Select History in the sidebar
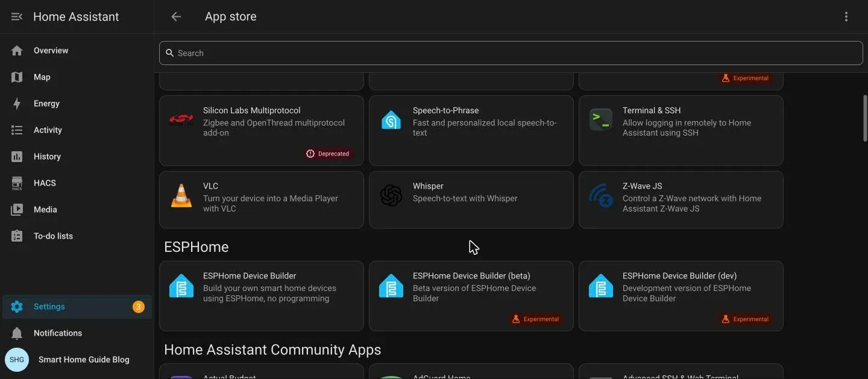Screen dimensions: 868x379 tap(77, 157)
